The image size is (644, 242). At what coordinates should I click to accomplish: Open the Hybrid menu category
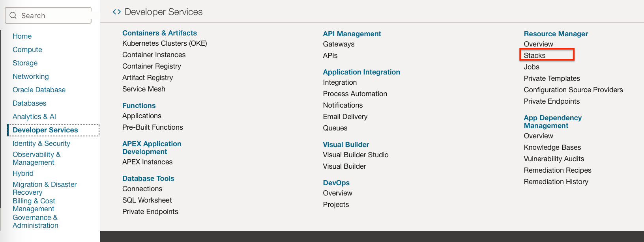[x=23, y=173]
